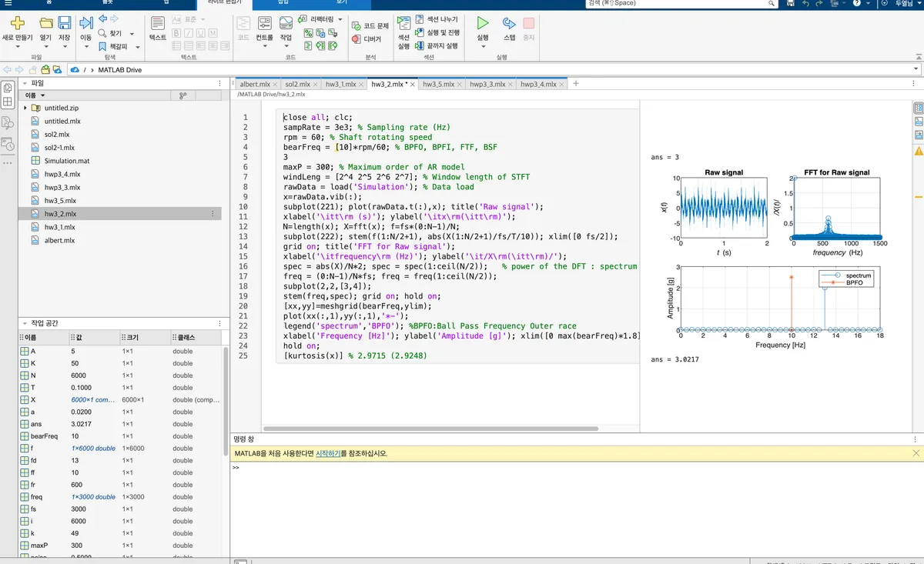Image resolution: width=924 pixels, height=564 pixels.
Task: Open 코드 문제 (Code Issues) analyzer
Action: [371, 25]
